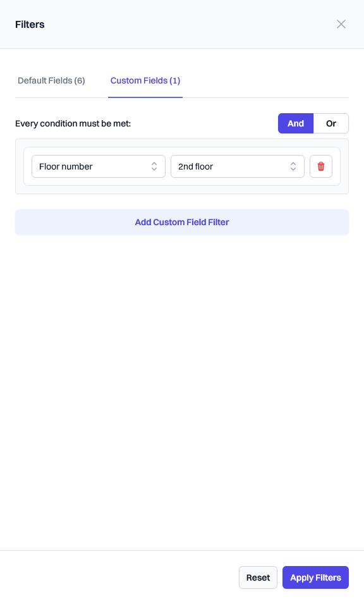The height and width of the screenshot is (604, 364).
Task: Click the Filters panel heading
Action: click(x=30, y=24)
